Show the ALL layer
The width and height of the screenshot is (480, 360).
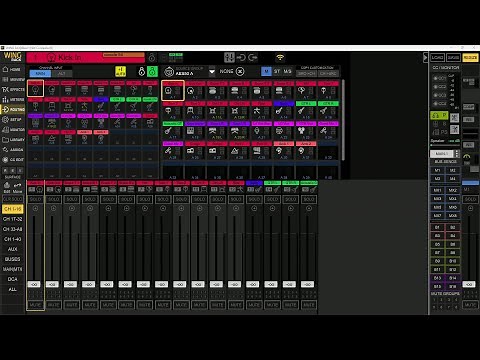[13, 289]
